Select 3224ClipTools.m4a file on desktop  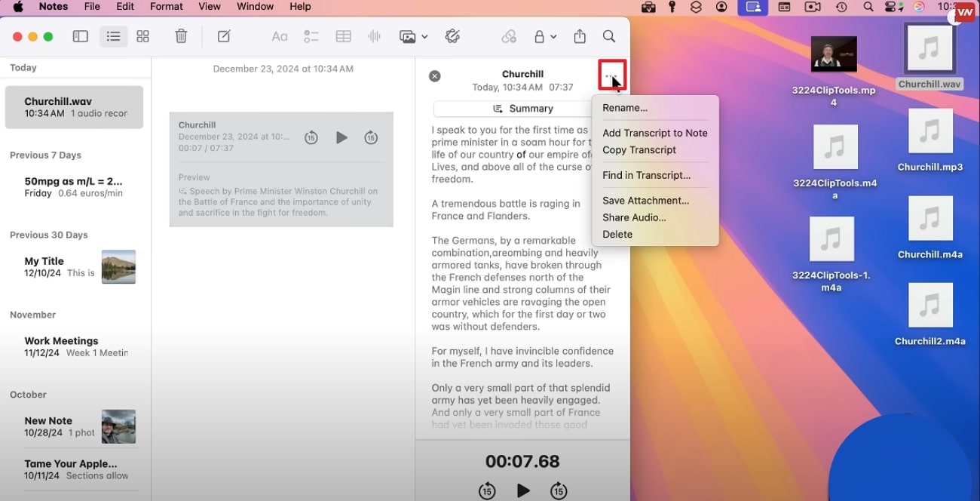pos(835,162)
